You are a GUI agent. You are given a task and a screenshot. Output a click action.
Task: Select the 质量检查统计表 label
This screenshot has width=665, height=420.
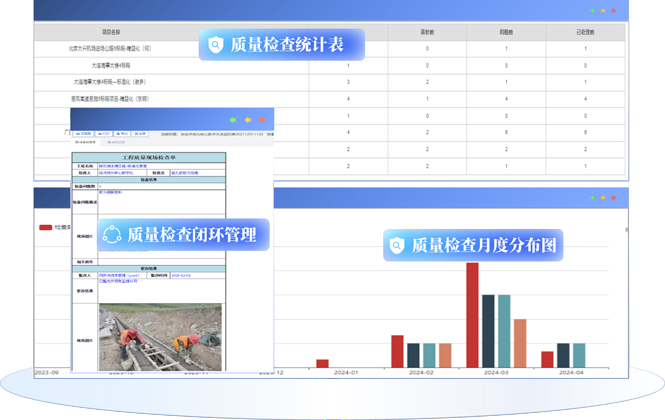tap(286, 45)
